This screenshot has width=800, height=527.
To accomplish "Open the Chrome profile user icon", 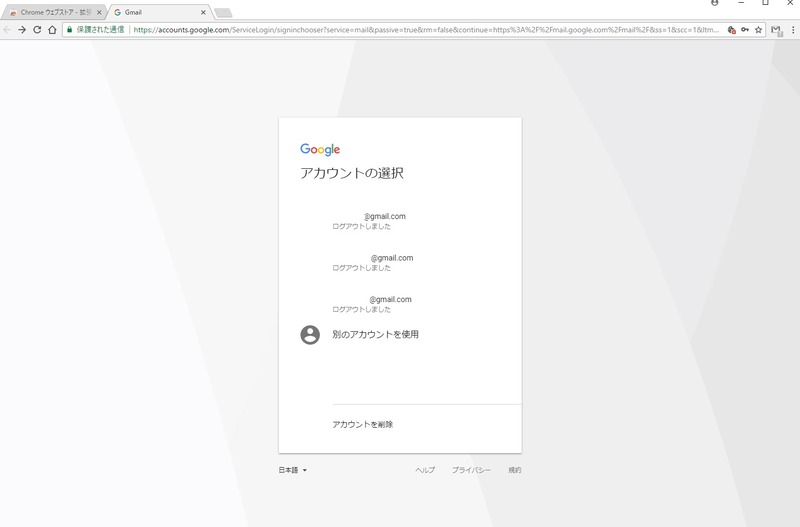I will point(715,3).
